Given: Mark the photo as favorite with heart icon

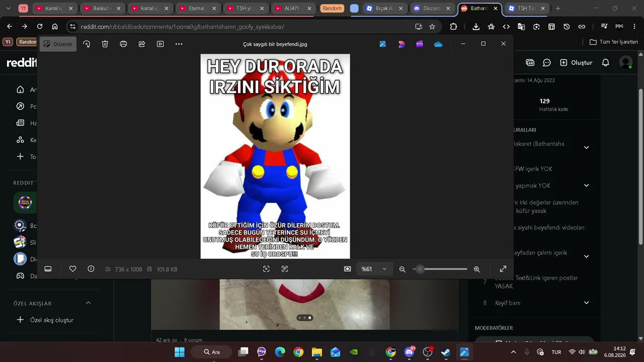Looking at the screenshot, I should click(x=72, y=269).
